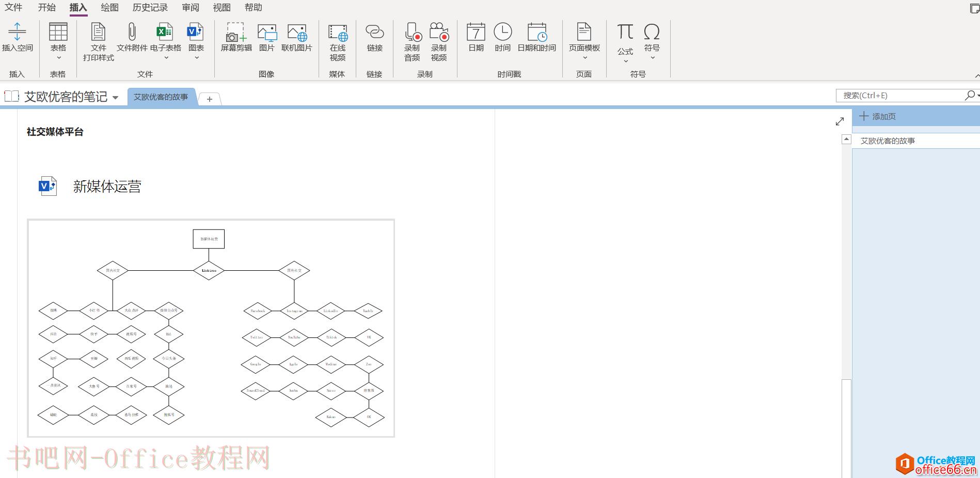
Task: Switch to the 历史记录 tab
Action: coord(150,7)
